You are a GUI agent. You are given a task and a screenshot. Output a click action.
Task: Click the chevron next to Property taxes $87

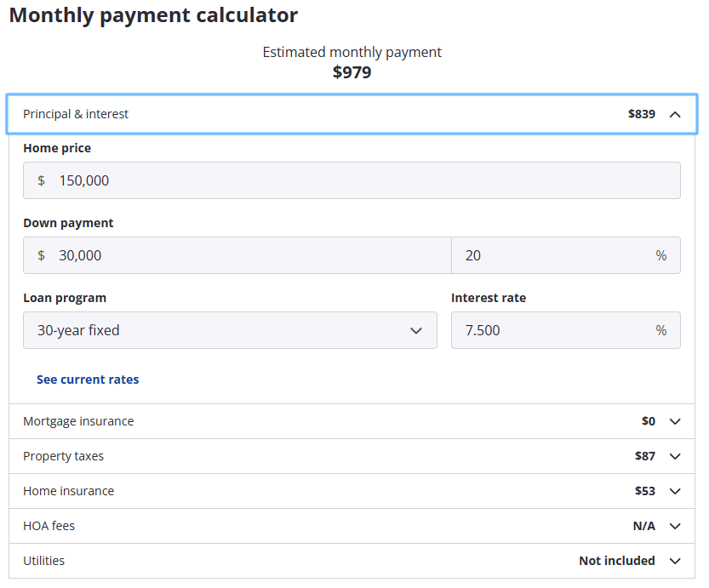675,456
